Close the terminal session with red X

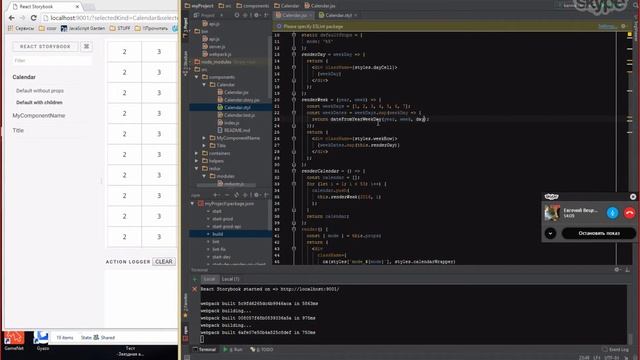(x=195, y=289)
